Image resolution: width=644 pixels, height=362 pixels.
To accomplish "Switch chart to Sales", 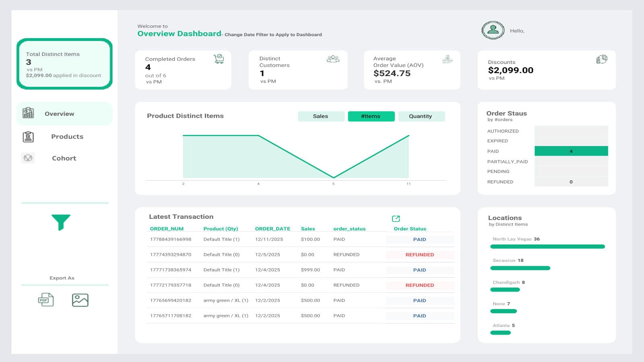I will pos(321,116).
